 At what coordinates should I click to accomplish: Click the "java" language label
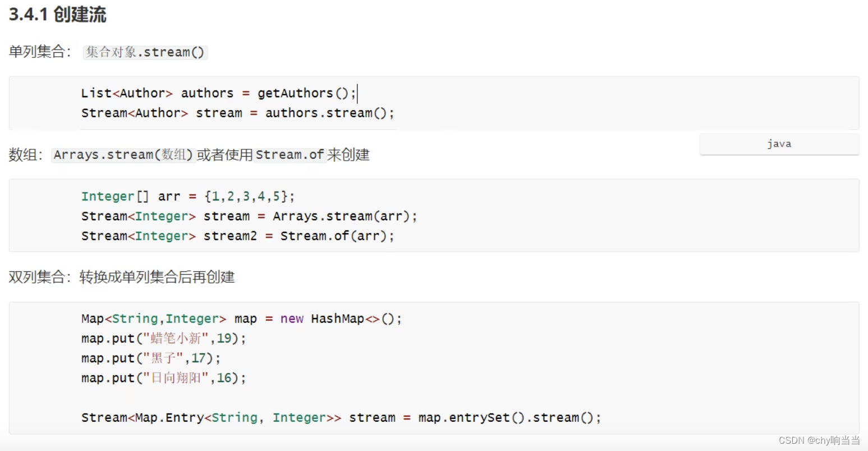(779, 144)
